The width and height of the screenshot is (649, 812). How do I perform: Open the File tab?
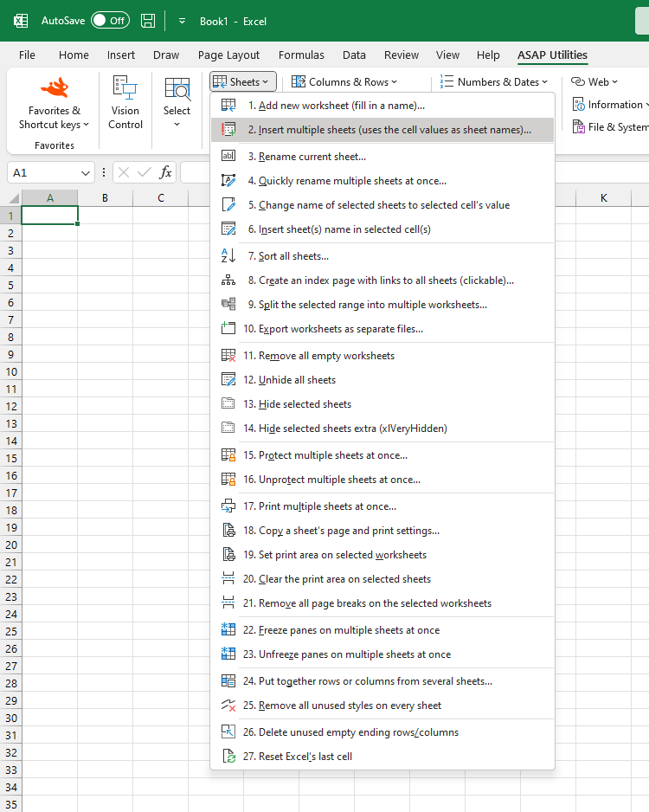27,55
